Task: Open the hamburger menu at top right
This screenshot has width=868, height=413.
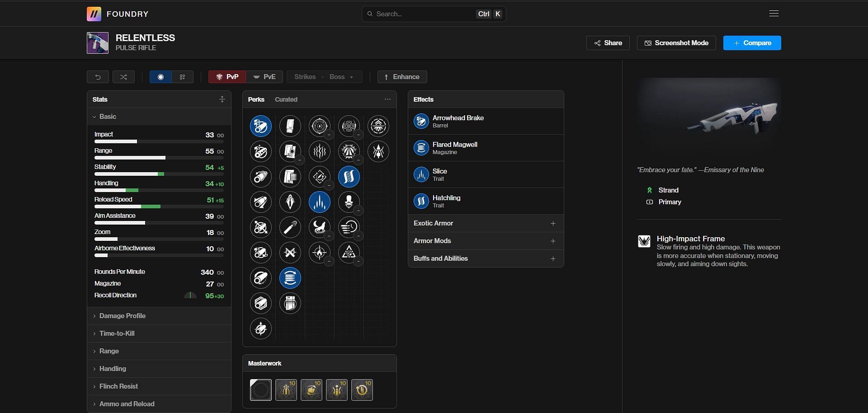Action: click(774, 14)
